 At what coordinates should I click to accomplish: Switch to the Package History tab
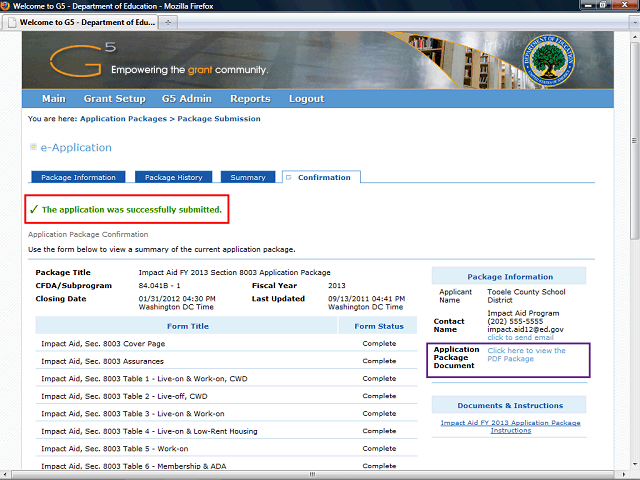[x=173, y=177]
